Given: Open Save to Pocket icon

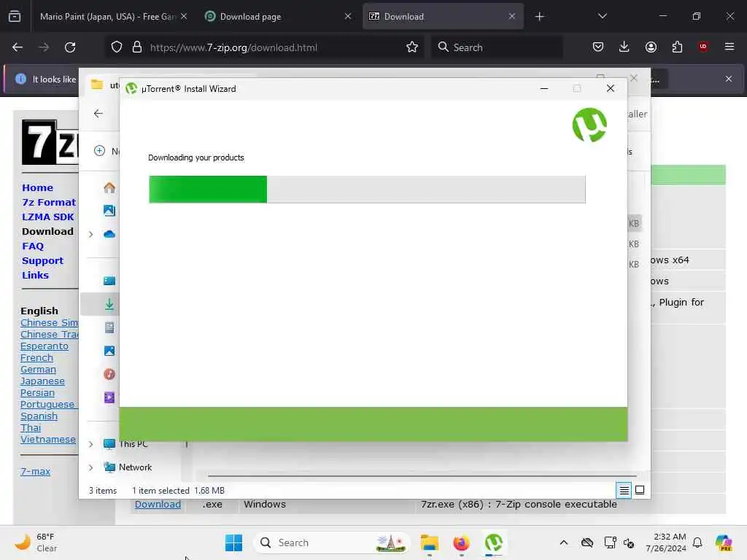Looking at the screenshot, I should [598, 47].
